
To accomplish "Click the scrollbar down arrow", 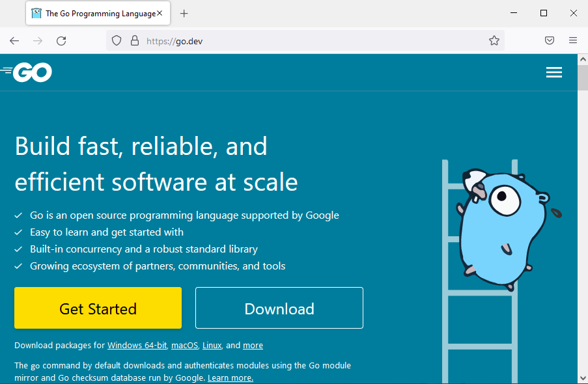I will 583,378.
